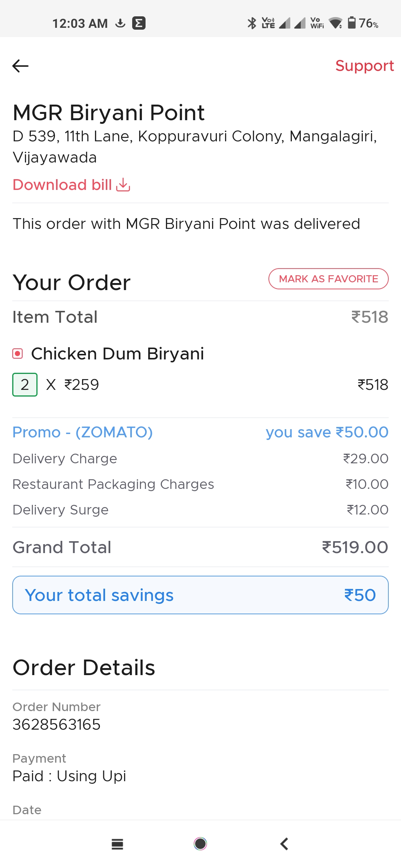Click the Download bill link text

click(x=62, y=185)
